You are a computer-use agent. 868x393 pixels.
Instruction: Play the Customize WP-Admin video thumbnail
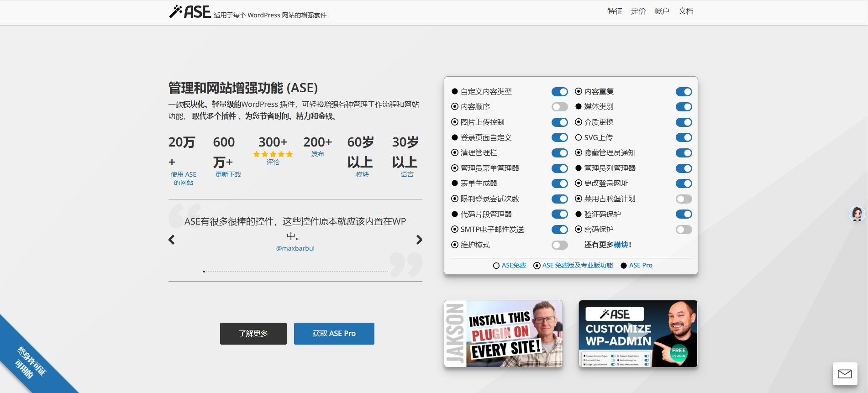tap(637, 334)
